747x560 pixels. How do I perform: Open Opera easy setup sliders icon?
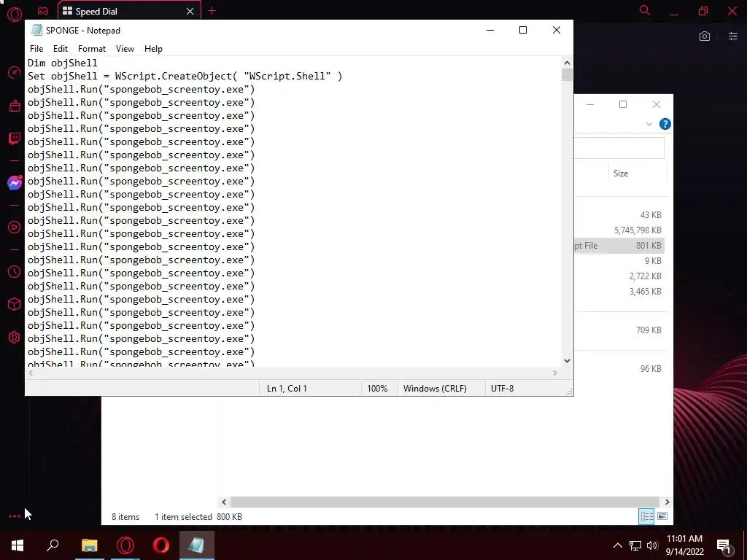732,36
